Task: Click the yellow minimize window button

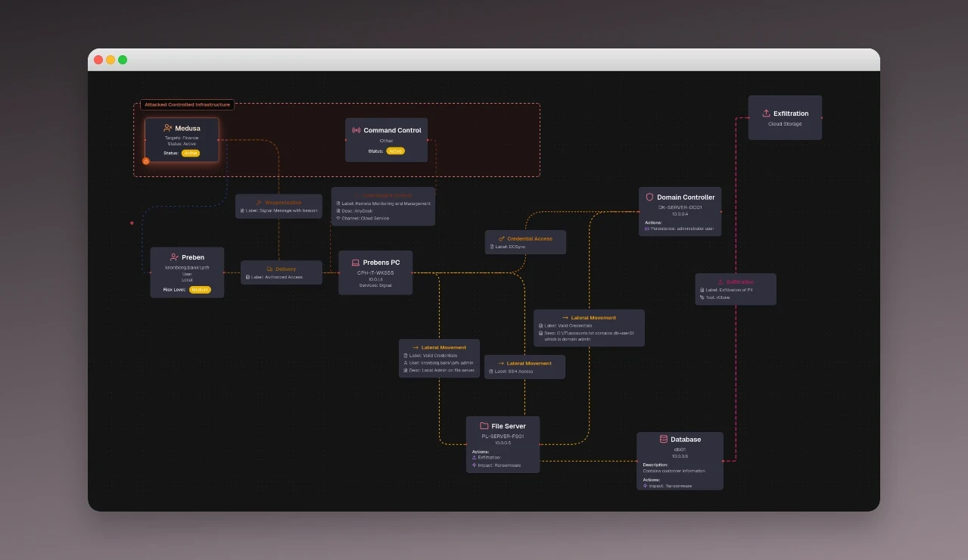Action: click(110, 60)
